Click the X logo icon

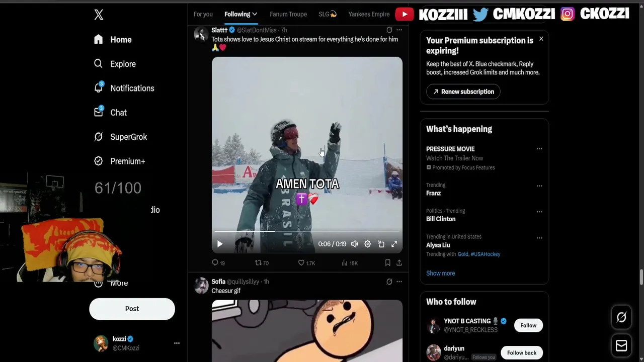coord(99,15)
